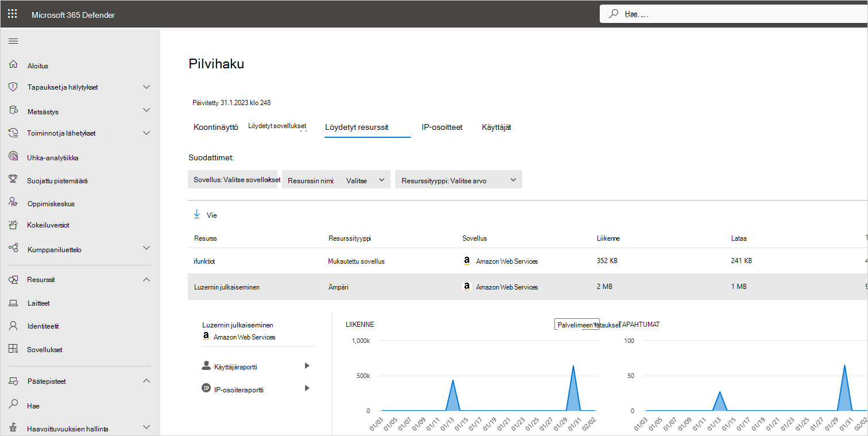Switch to the Käyttäjät tab
This screenshot has width=868, height=436.
point(496,127)
